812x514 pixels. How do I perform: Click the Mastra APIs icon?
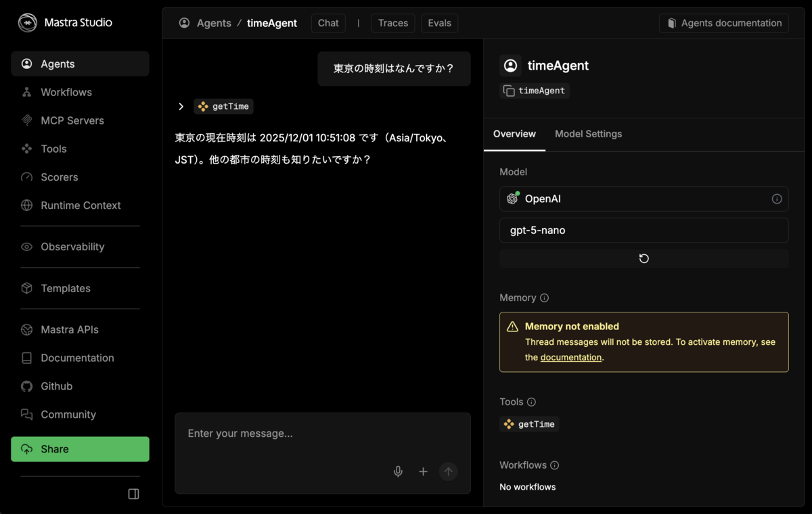27,329
